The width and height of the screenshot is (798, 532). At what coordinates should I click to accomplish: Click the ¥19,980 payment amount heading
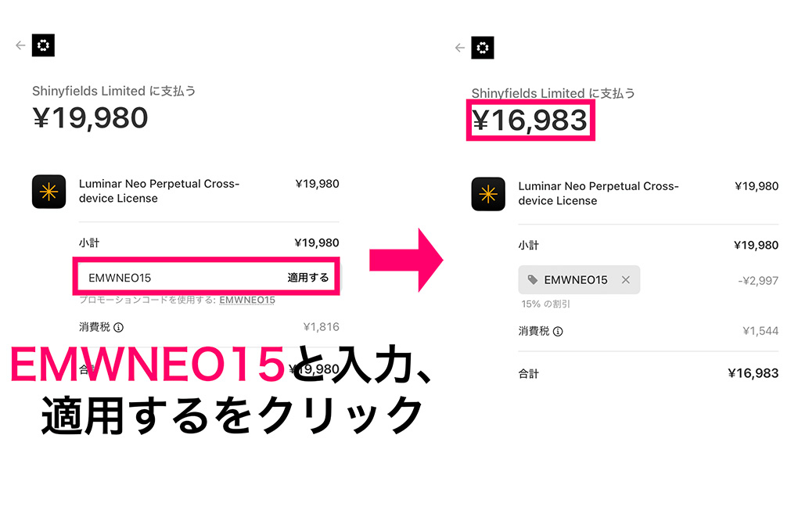(89, 117)
